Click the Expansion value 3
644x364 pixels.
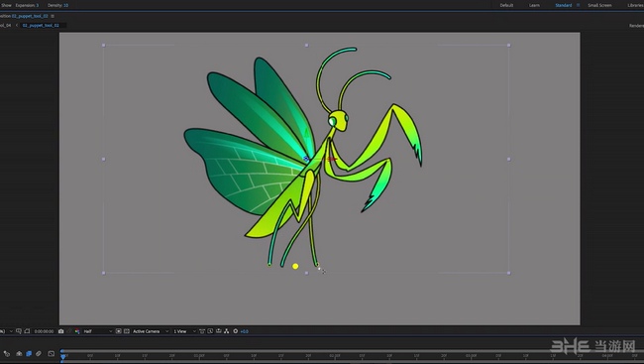pos(38,5)
